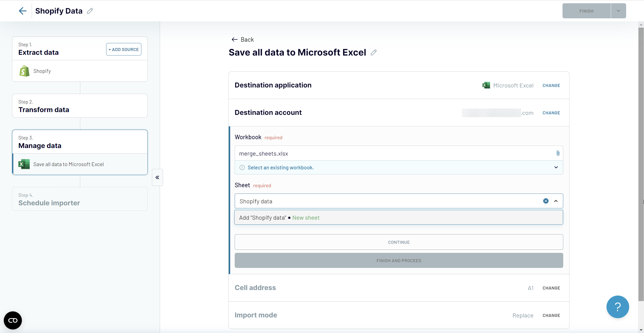Click FINISH AND PROCEED
The image size is (644, 333).
click(x=399, y=260)
